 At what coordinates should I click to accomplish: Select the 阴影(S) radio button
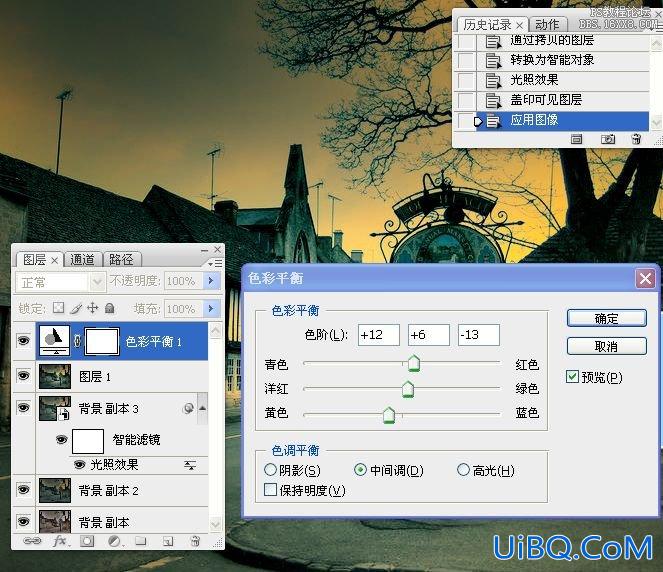point(270,469)
